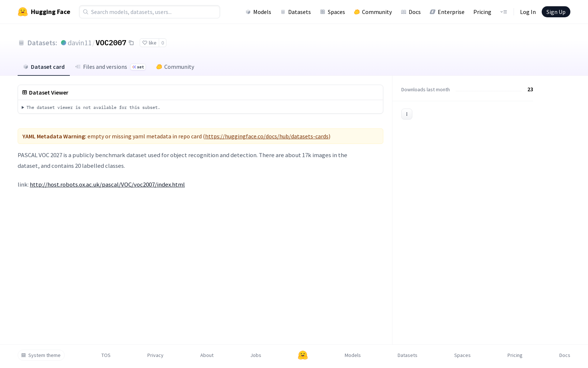This screenshot has height=368, width=588.
Task: Select the Dataset card tab
Action: (x=44, y=67)
